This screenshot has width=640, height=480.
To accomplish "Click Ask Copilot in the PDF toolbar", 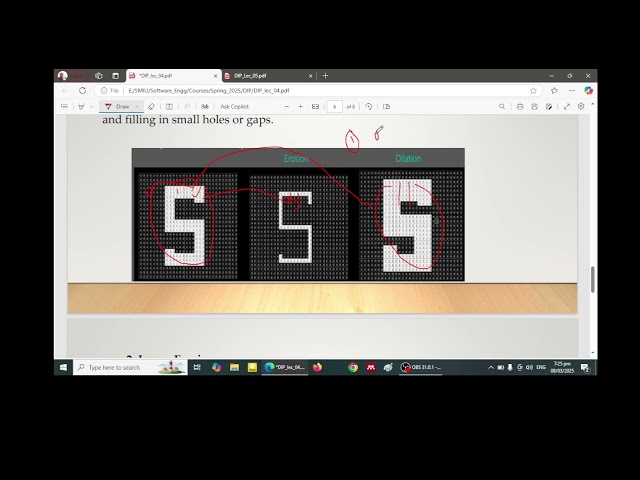I will 234,107.
